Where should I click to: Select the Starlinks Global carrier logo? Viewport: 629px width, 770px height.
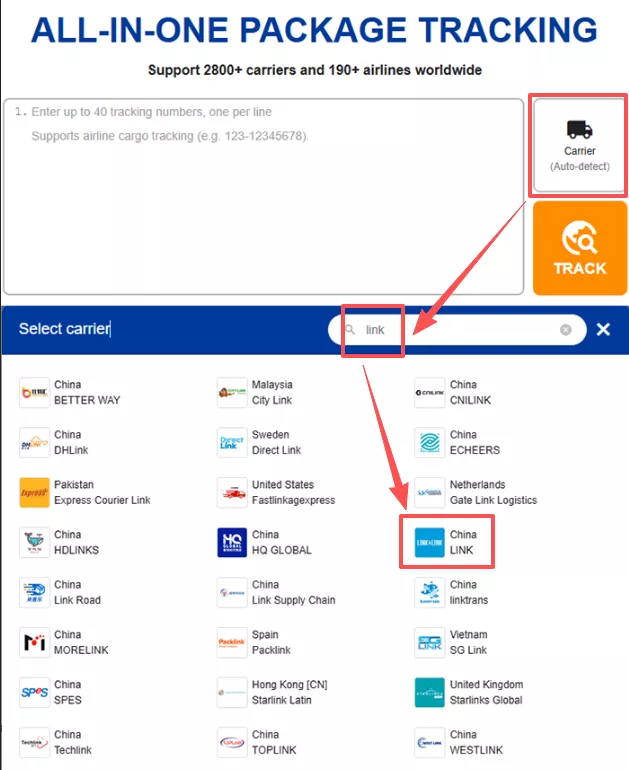pos(429,692)
